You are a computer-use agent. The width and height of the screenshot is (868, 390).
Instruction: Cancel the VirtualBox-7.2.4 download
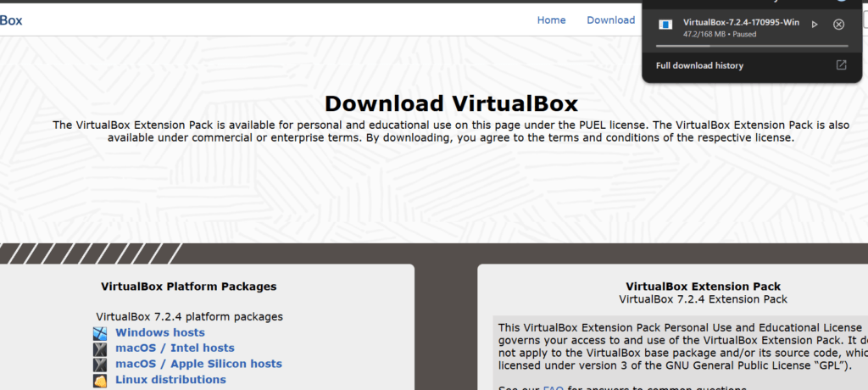[x=838, y=25]
